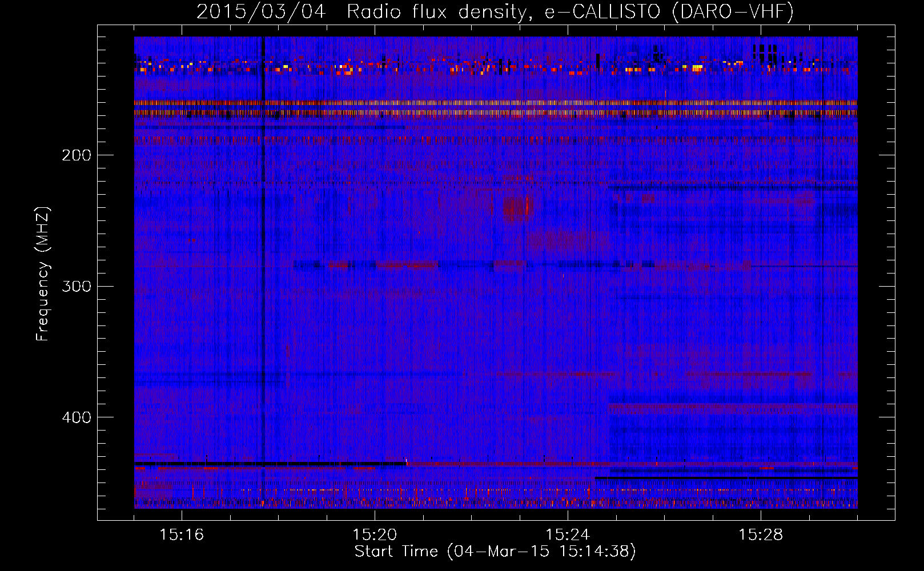This screenshot has height=571, width=924.
Task: Click the plot title '2015/03/04 Radio flux density'
Action: coord(495,11)
